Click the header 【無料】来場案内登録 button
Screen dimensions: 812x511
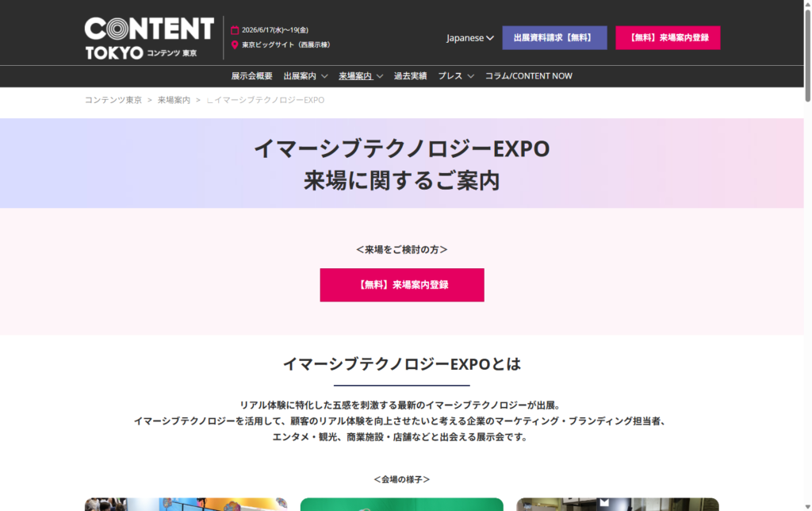[x=668, y=38]
